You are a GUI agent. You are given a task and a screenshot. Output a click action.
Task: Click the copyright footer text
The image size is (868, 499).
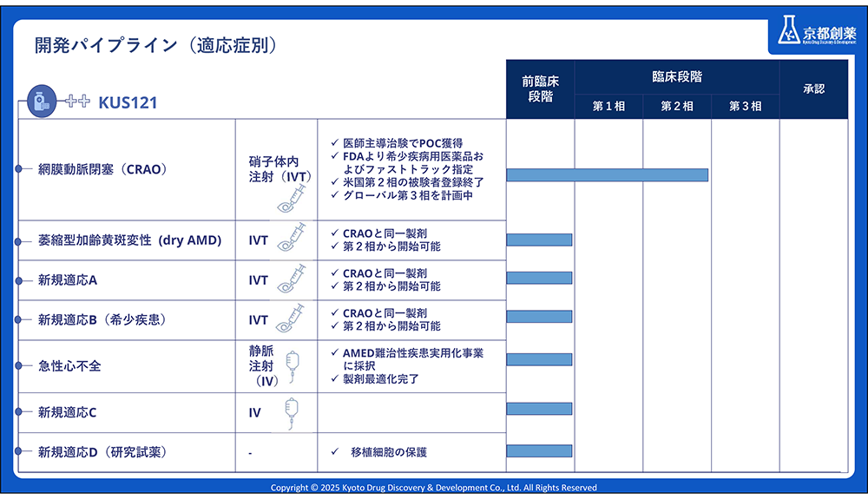(x=433, y=488)
